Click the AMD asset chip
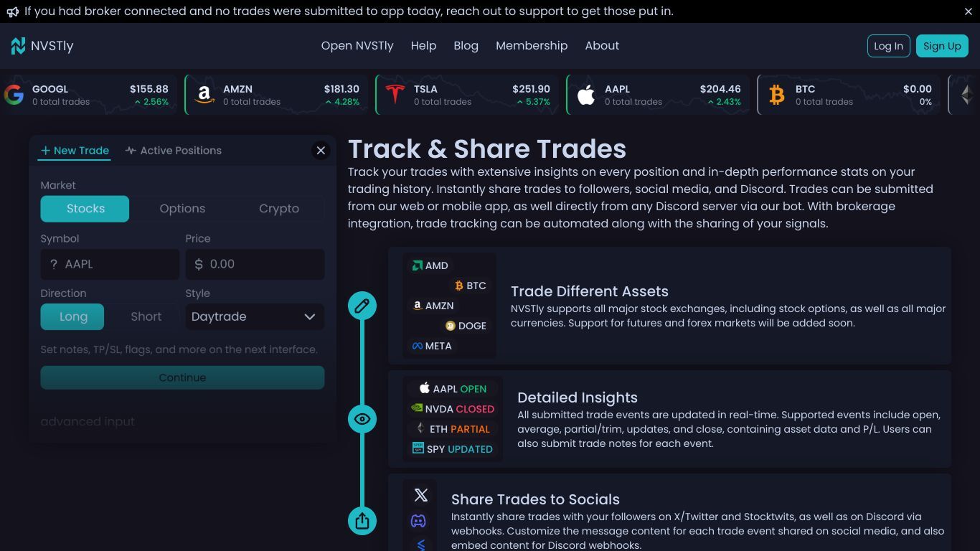This screenshot has width=980, height=551. 430,265
